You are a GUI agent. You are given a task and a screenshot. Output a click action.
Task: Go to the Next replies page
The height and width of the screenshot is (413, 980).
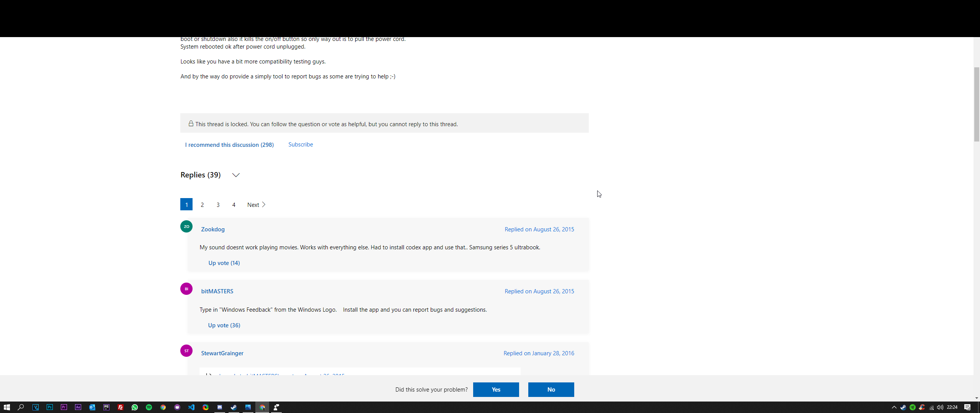pyautogui.click(x=256, y=205)
